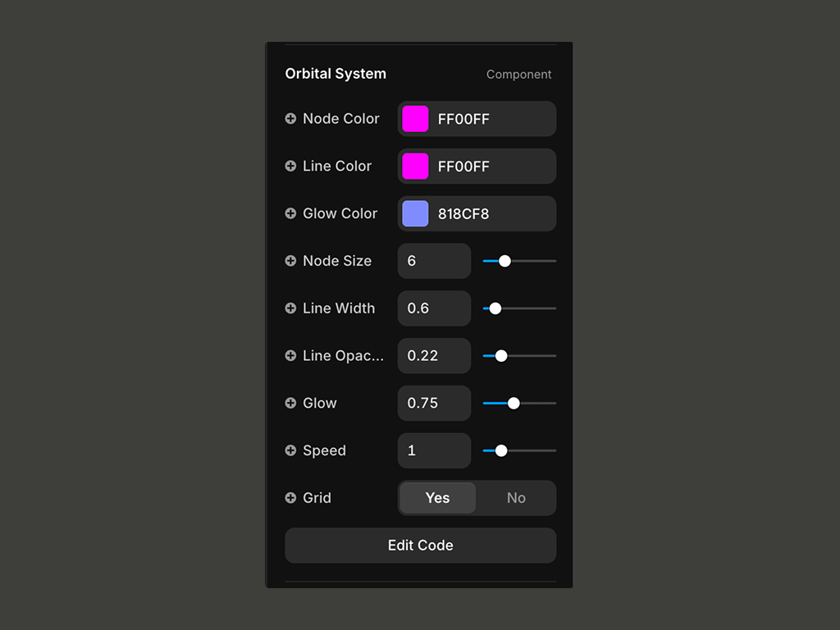Image resolution: width=840 pixels, height=630 pixels.
Task: Click the plus icon beside Line Opacity
Action: [290, 356]
